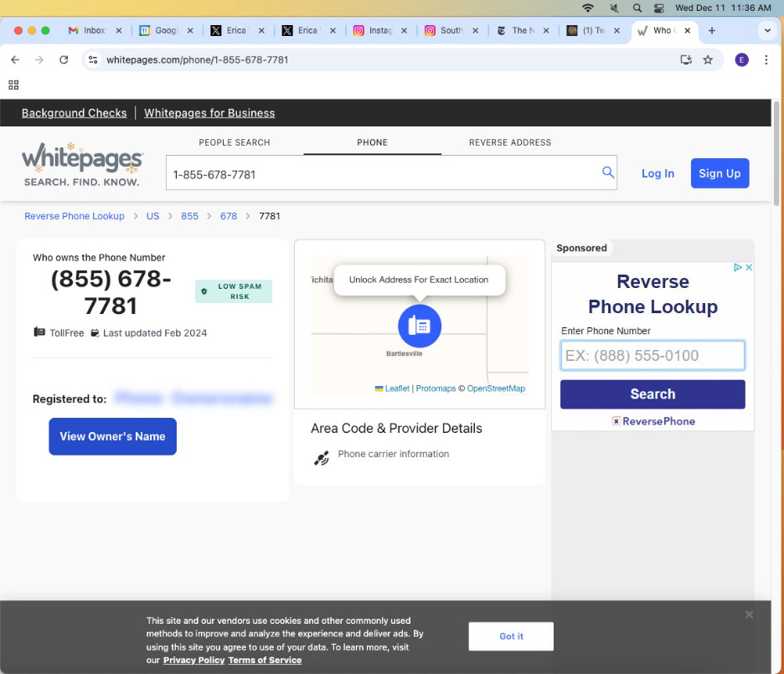The width and height of the screenshot is (784, 674).
Task: Open the Chrome profile avatar E
Action: click(741, 60)
